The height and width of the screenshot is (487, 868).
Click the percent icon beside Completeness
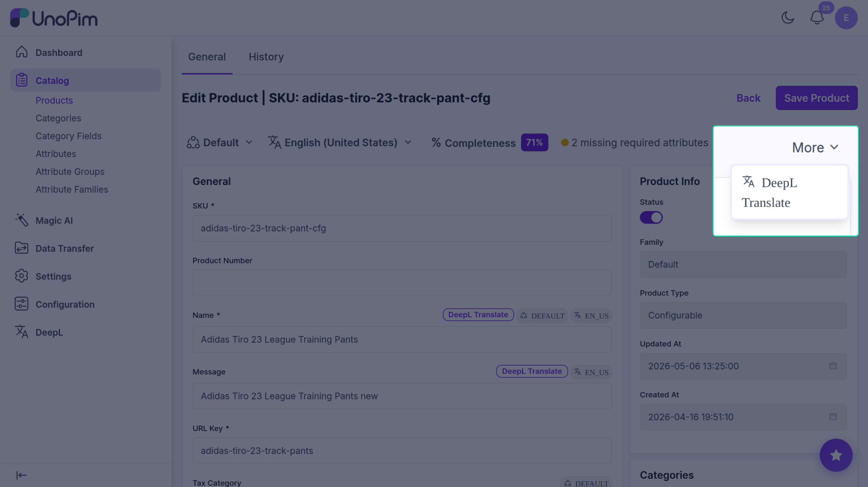click(436, 143)
